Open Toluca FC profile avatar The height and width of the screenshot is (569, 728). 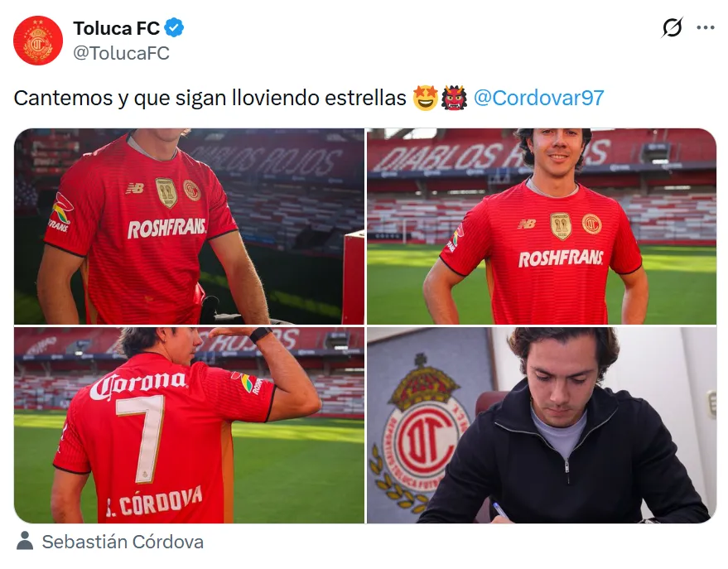pyautogui.click(x=38, y=41)
